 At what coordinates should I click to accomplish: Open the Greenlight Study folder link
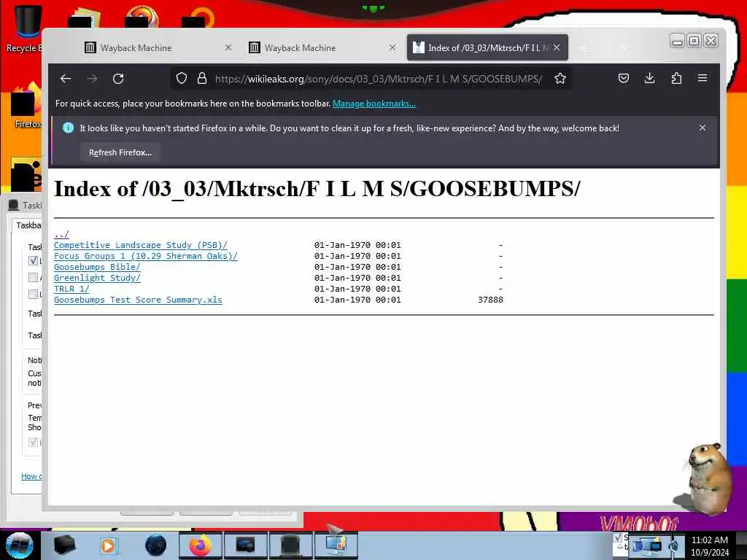[97, 278]
